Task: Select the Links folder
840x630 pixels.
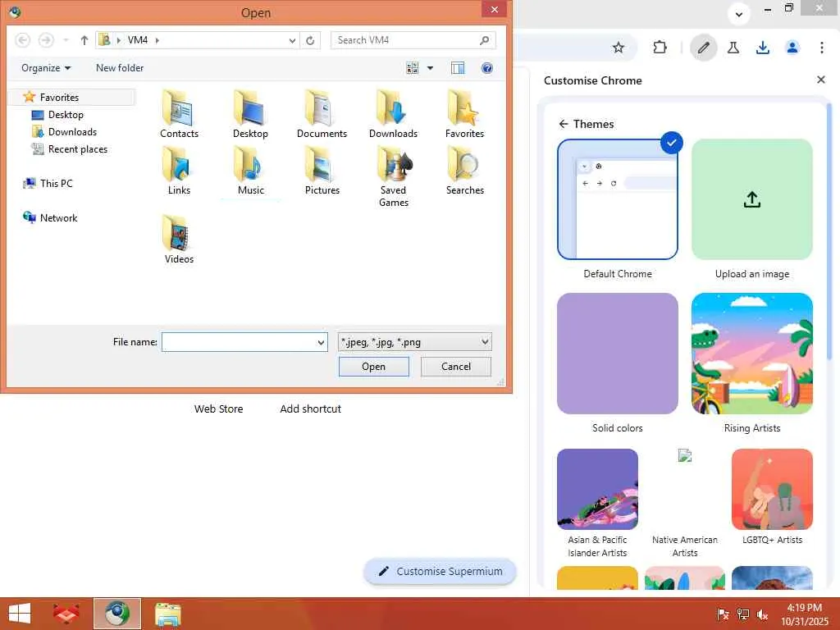Action: pos(179,171)
